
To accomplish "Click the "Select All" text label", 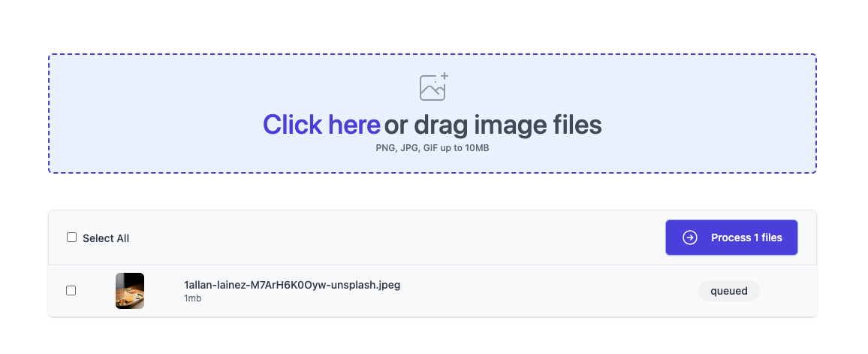I will pos(106,238).
